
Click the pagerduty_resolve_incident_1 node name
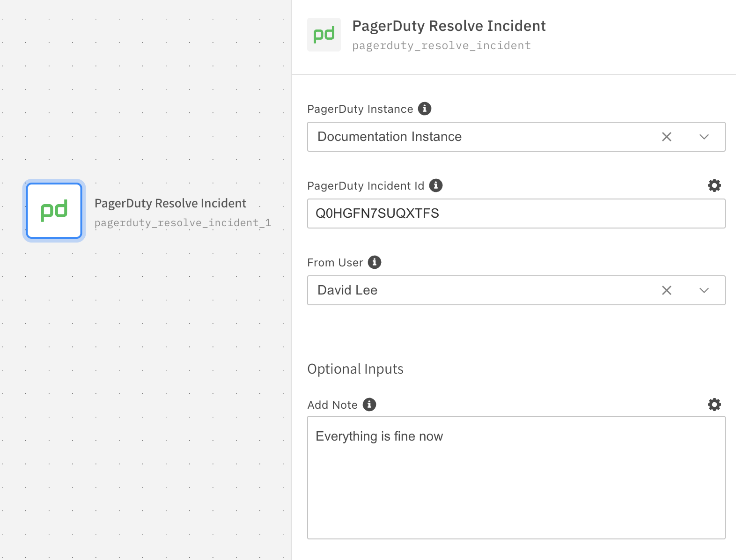click(183, 223)
